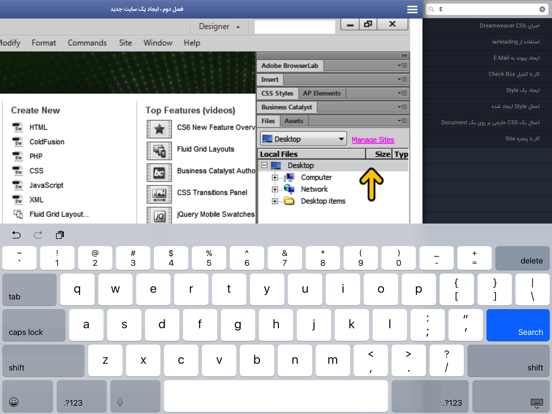
Task: Open the Check Box lesson in sidebar
Action: 488,74
